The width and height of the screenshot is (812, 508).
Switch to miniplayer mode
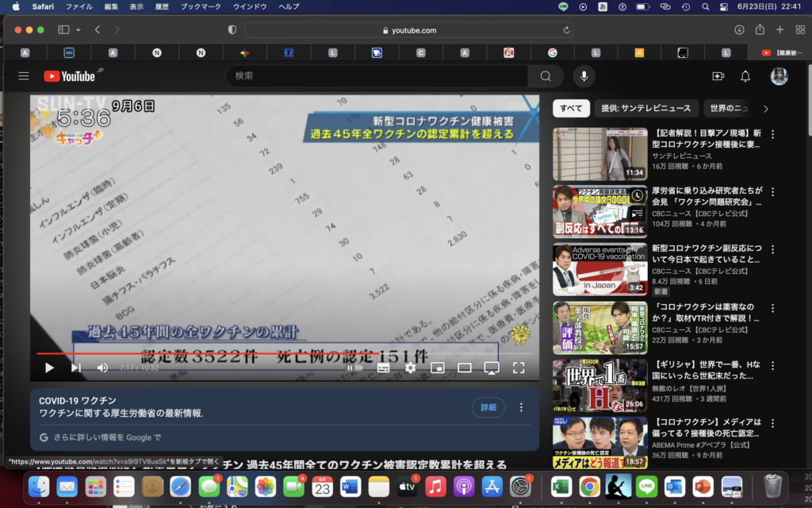pyautogui.click(x=437, y=368)
